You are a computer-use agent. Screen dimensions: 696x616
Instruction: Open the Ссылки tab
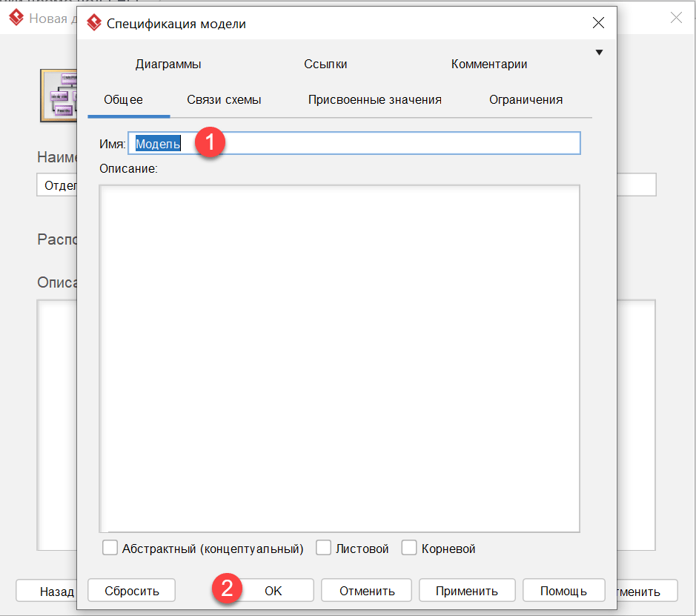(x=325, y=64)
